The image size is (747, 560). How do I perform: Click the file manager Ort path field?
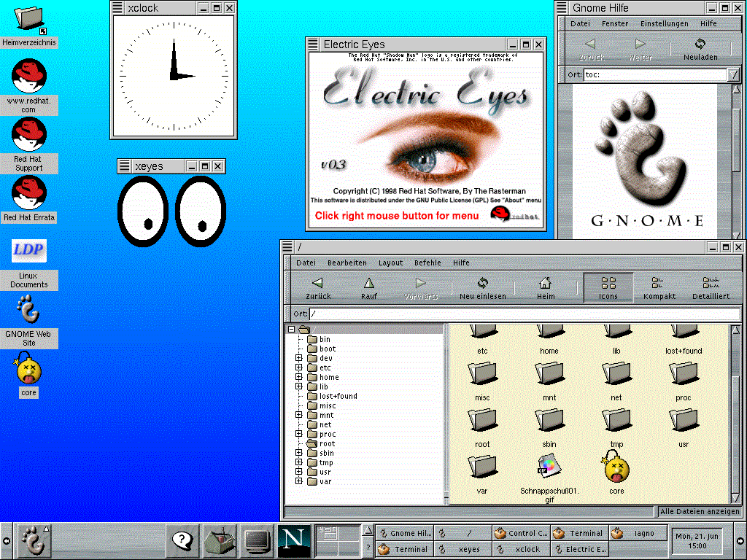(x=524, y=314)
